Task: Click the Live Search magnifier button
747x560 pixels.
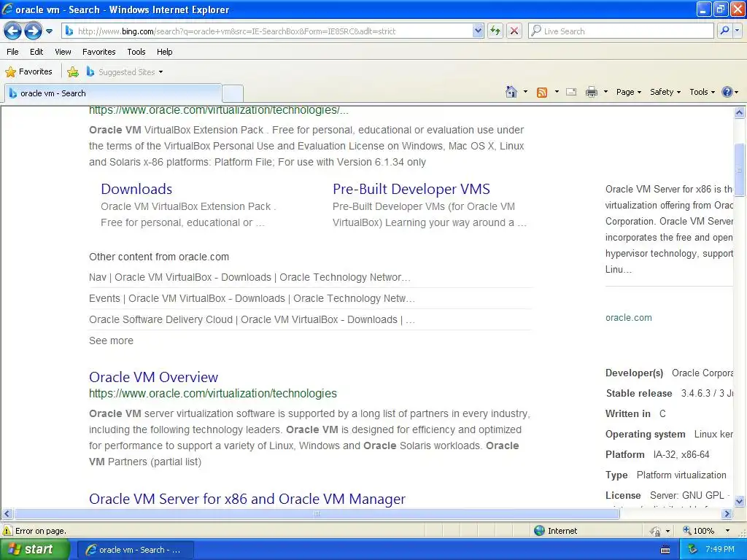Action: 724,31
